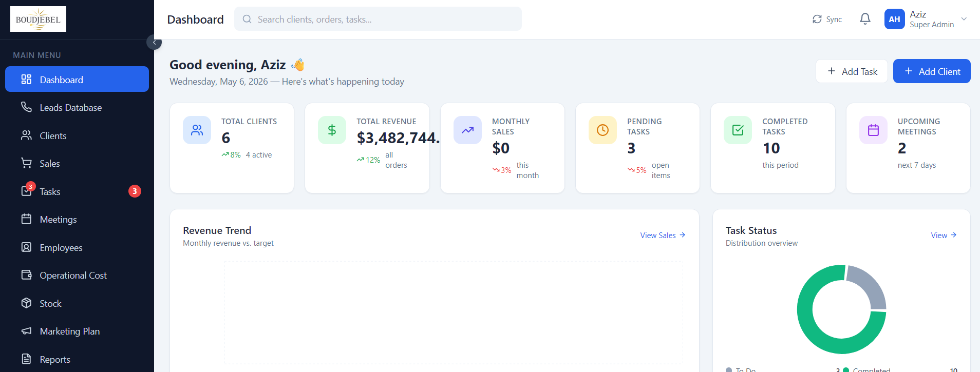
Task: Click the notification bell icon
Action: point(865,19)
